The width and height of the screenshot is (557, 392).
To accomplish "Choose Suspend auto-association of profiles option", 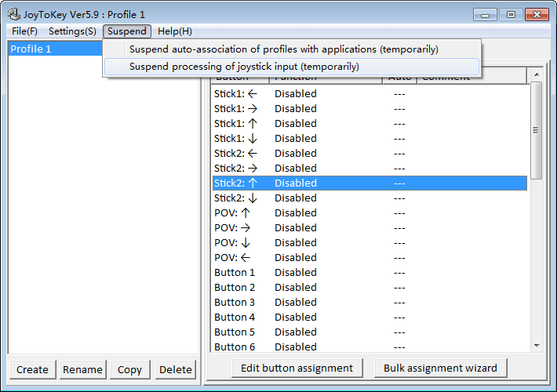I will [283, 49].
